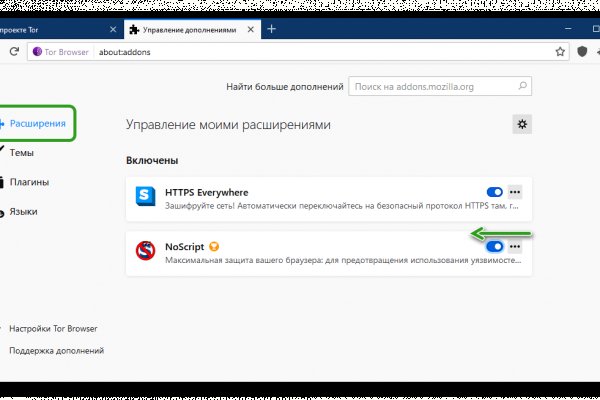Expand NoScript three-dot options menu
Image resolution: width=600 pixels, height=400 pixels.
coord(515,246)
